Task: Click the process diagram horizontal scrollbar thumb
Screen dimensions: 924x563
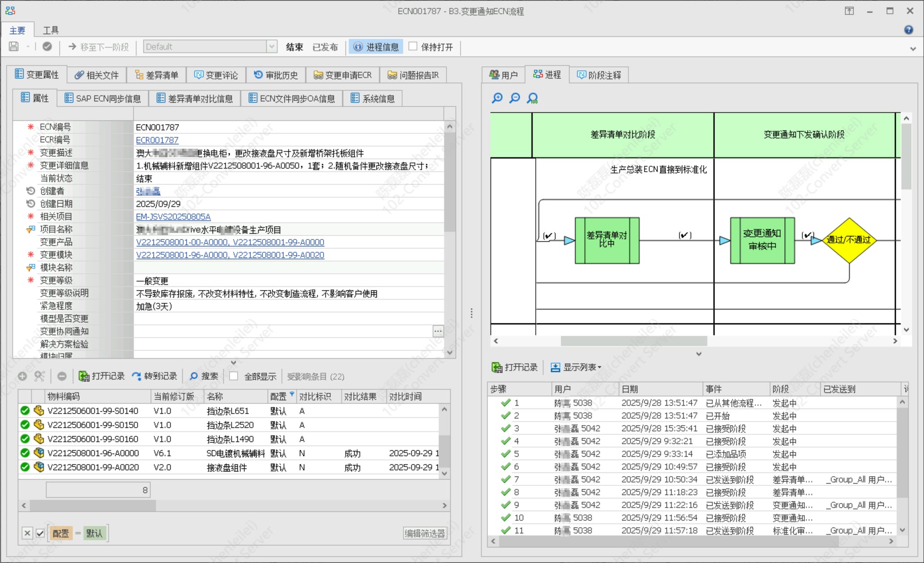Action: click(633, 341)
